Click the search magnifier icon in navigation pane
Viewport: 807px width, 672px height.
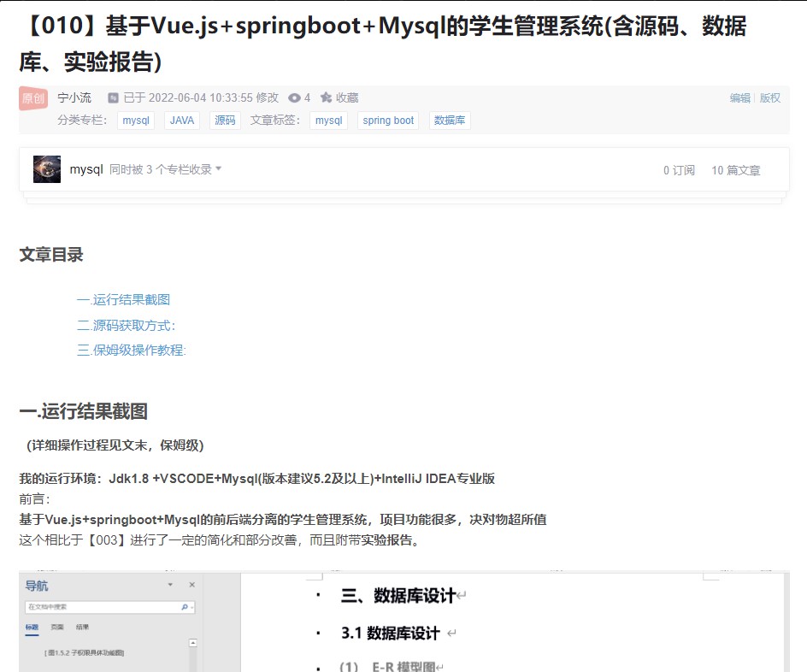tap(184, 607)
